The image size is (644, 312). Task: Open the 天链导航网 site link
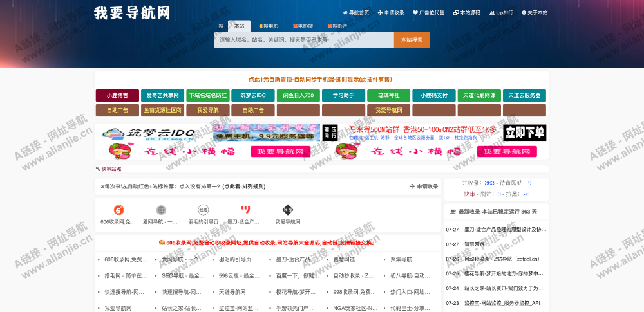coord(232,292)
